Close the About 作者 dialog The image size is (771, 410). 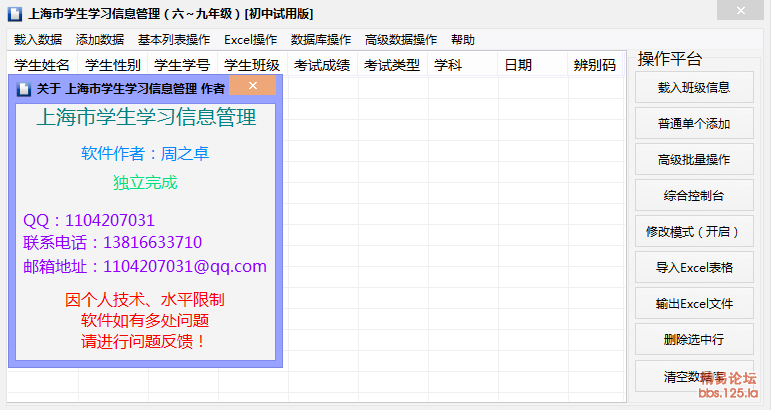(x=253, y=86)
